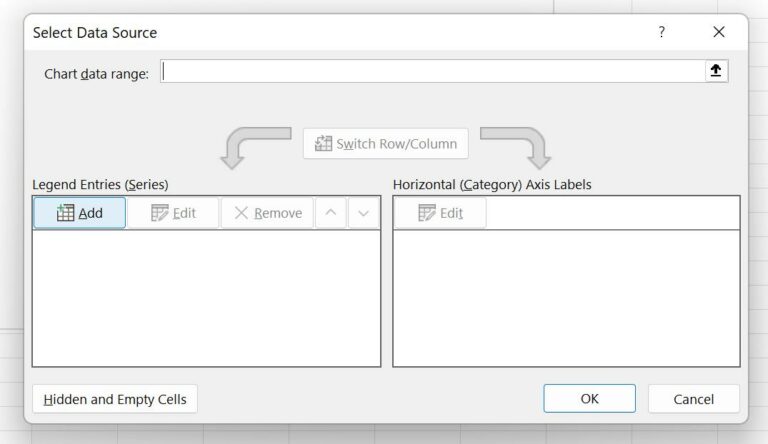
Task: Add a new legend series entry
Action: pyautogui.click(x=80, y=213)
